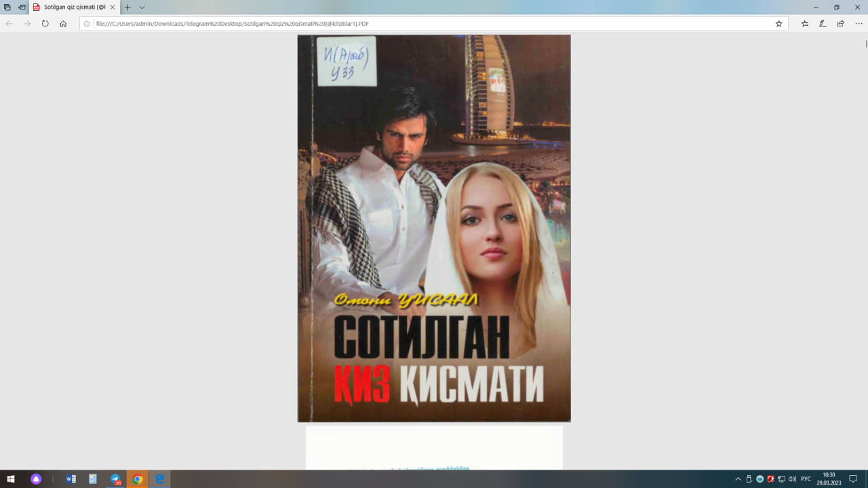Open the volume control tray icon
The height and width of the screenshot is (488, 868).
coord(792,479)
